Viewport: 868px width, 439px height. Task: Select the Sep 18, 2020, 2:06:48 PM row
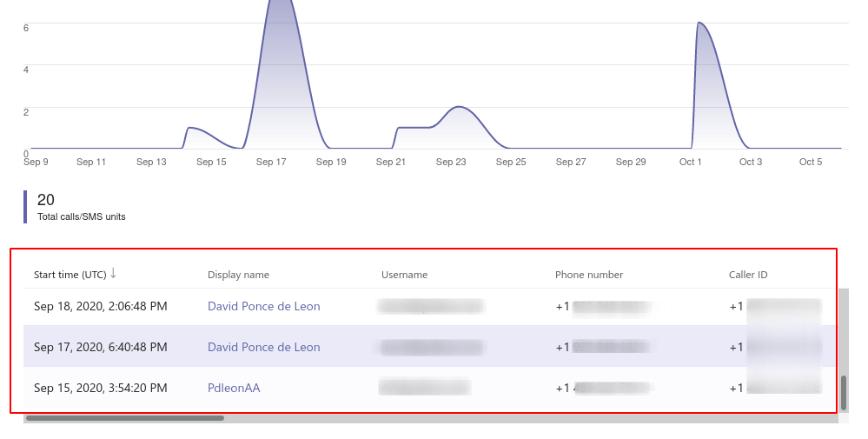coord(100,306)
